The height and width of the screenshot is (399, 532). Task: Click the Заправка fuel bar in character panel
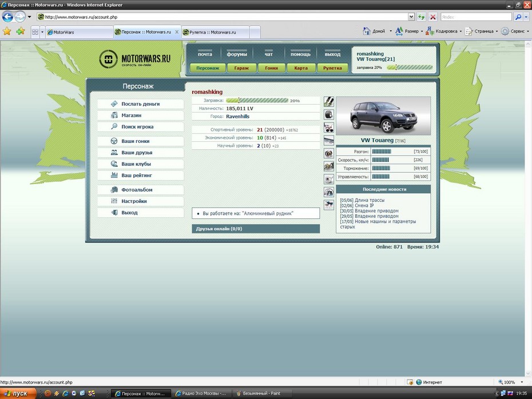(257, 101)
